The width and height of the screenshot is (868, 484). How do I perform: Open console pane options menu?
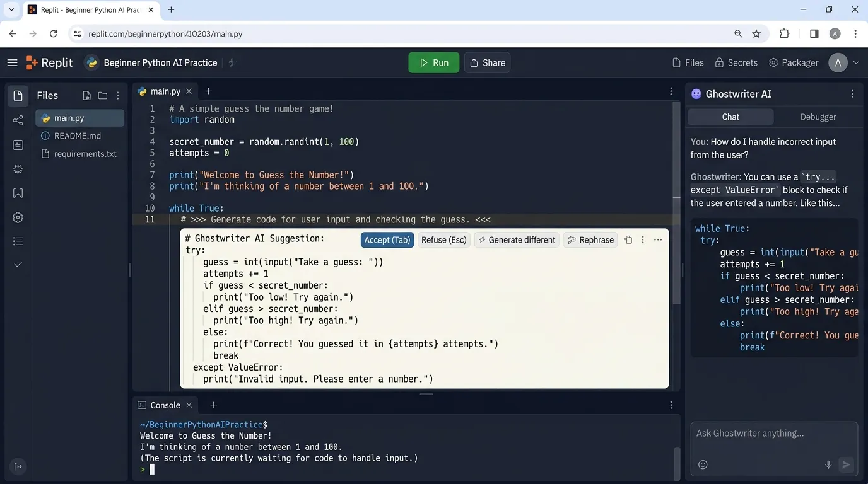pyautogui.click(x=671, y=405)
